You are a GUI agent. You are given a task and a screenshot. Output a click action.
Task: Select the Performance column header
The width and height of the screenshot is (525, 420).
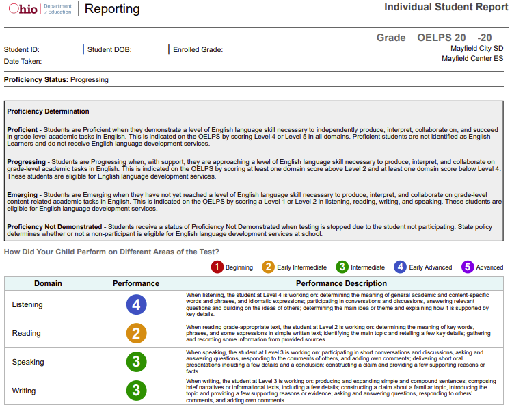click(136, 283)
